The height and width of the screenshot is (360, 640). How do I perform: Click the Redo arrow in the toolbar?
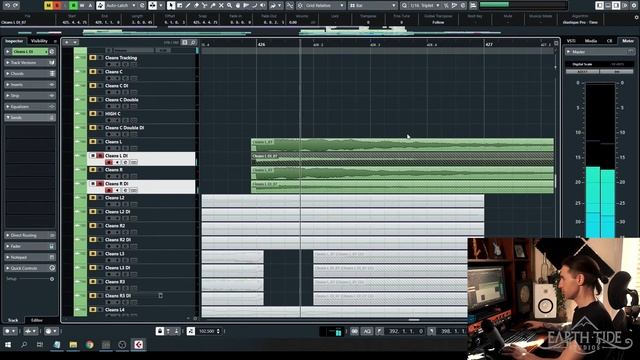pos(16,5)
